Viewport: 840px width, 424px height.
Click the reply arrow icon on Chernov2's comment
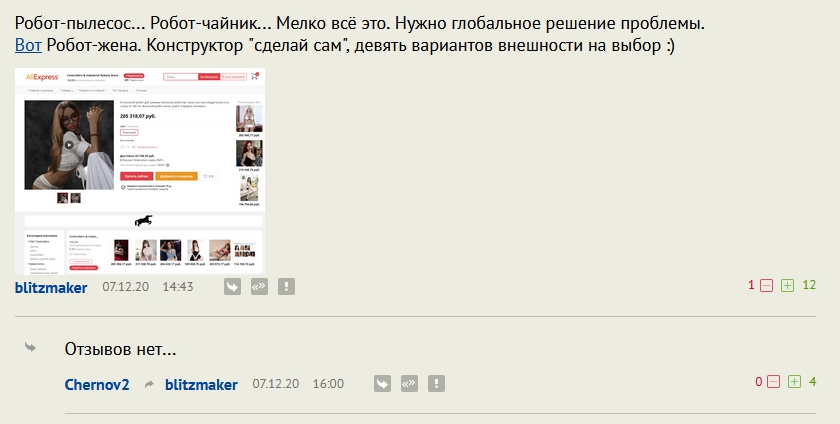tap(382, 383)
